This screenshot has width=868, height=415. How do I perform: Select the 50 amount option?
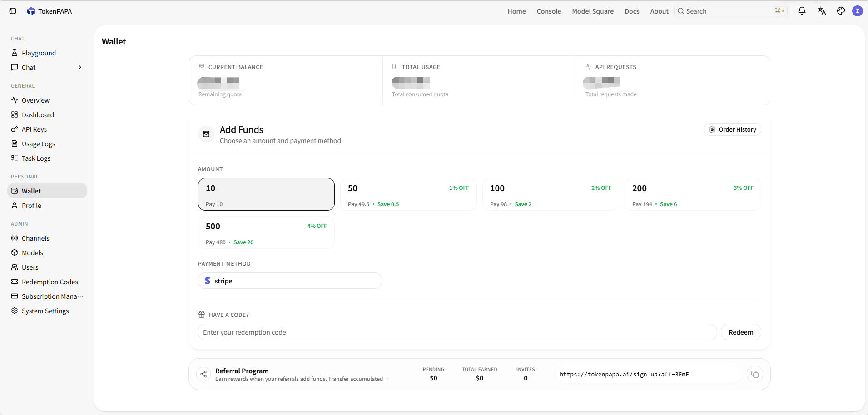[x=408, y=194]
